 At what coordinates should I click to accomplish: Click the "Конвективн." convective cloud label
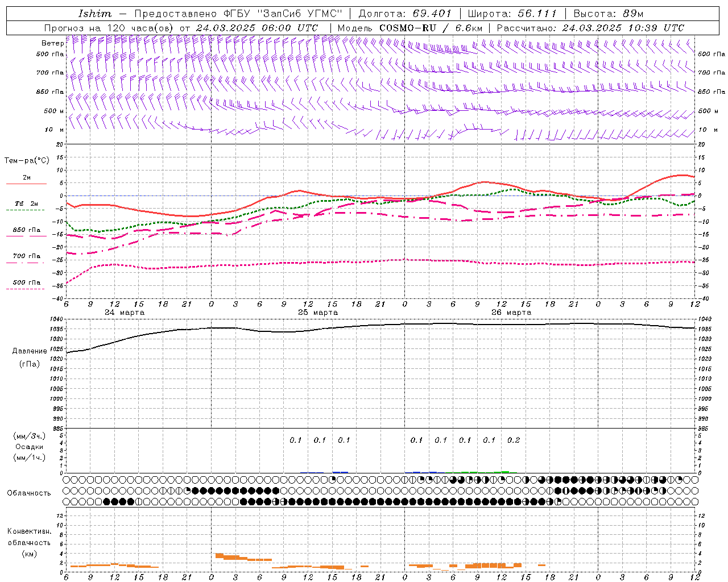pyautogui.click(x=30, y=531)
